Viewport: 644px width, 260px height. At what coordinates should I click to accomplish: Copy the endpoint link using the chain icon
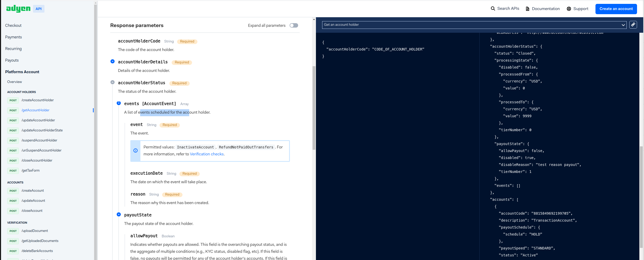click(x=633, y=24)
